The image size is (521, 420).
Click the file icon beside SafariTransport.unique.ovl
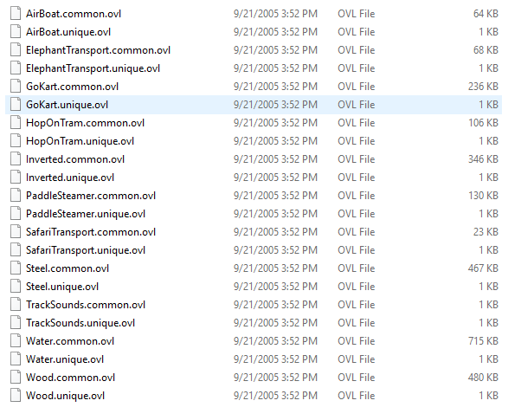coord(16,250)
